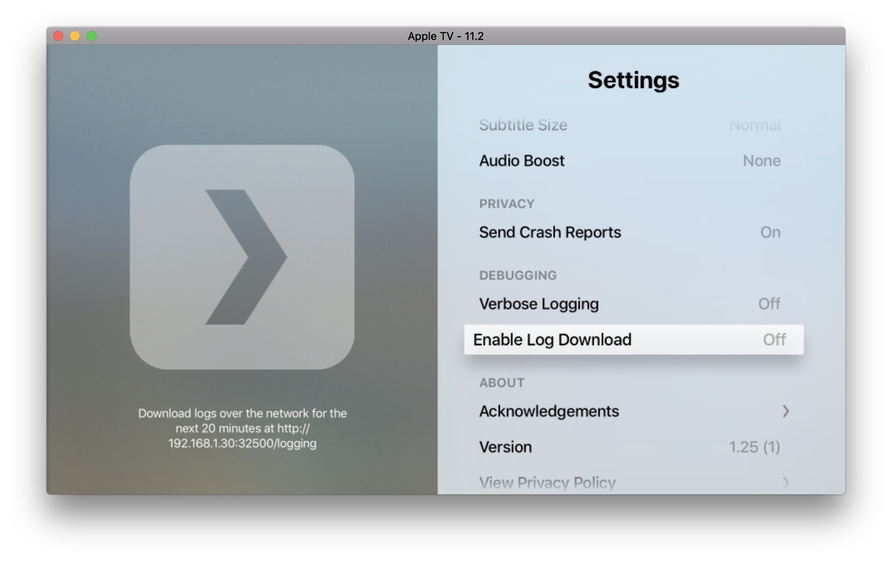
Task: Click the ABOUT section header
Action: (x=502, y=383)
